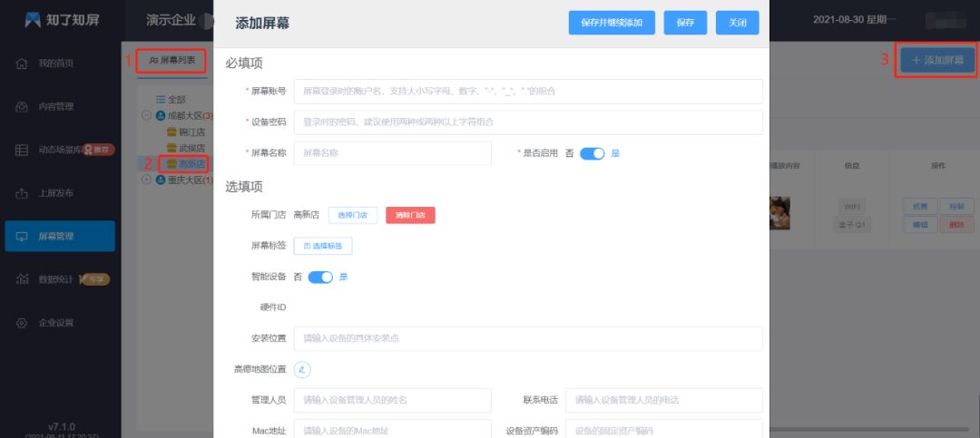
Task: Click the 关闭 button in dialog
Action: (738, 23)
